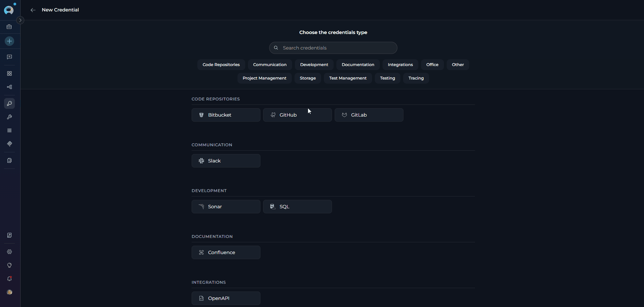The image size is (644, 307).
Task: Filter by Project Management chip
Action: [264, 78]
